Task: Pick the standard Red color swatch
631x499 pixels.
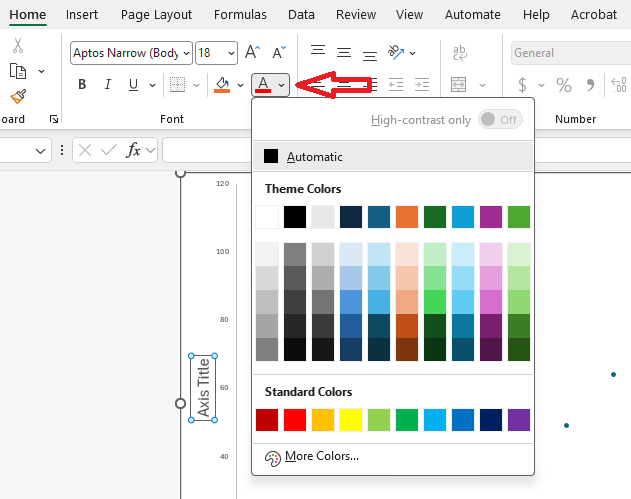Action: point(295,420)
